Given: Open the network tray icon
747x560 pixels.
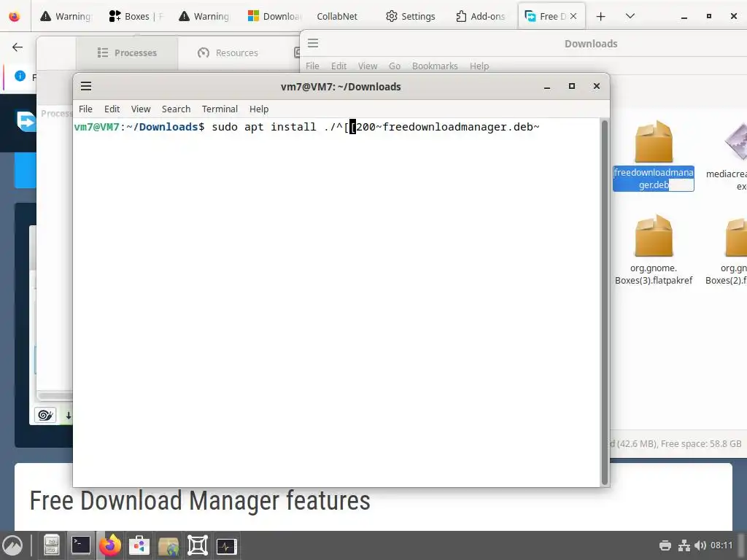Looking at the screenshot, I should pos(684,545).
